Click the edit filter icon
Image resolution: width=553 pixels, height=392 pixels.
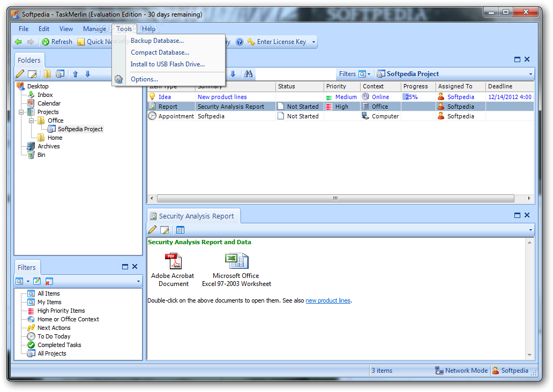(36, 281)
